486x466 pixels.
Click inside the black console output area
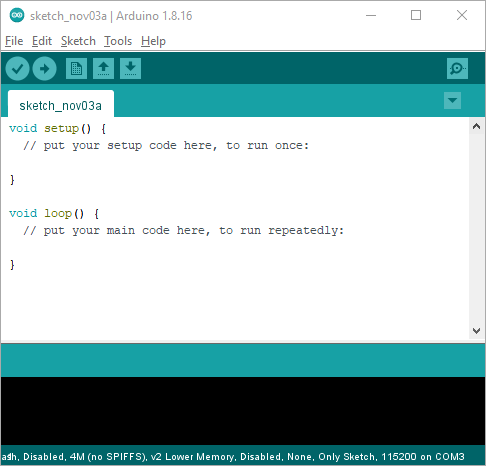(243, 411)
